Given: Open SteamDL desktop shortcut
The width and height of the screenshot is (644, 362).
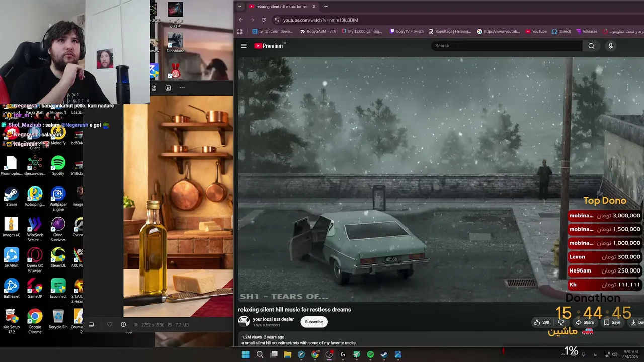Looking at the screenshot, I should coord(58,258).
